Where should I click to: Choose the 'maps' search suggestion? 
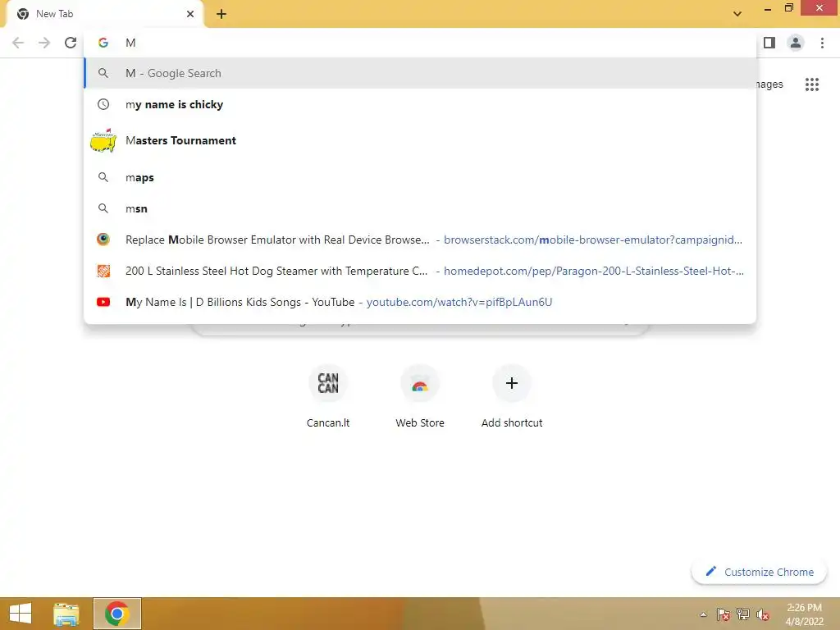(x=420, y=177)
